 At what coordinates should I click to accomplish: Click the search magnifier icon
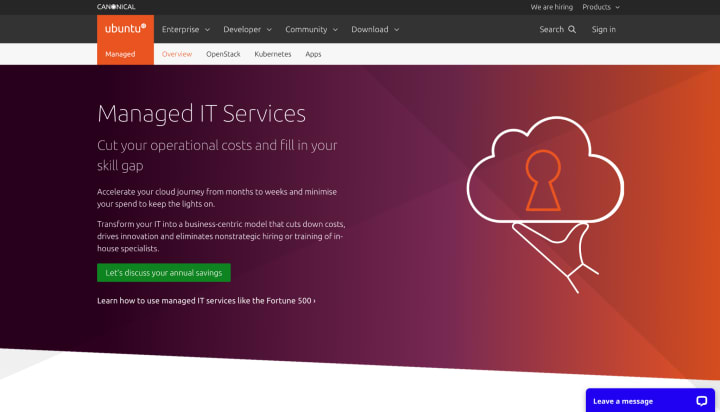[572, 29]
